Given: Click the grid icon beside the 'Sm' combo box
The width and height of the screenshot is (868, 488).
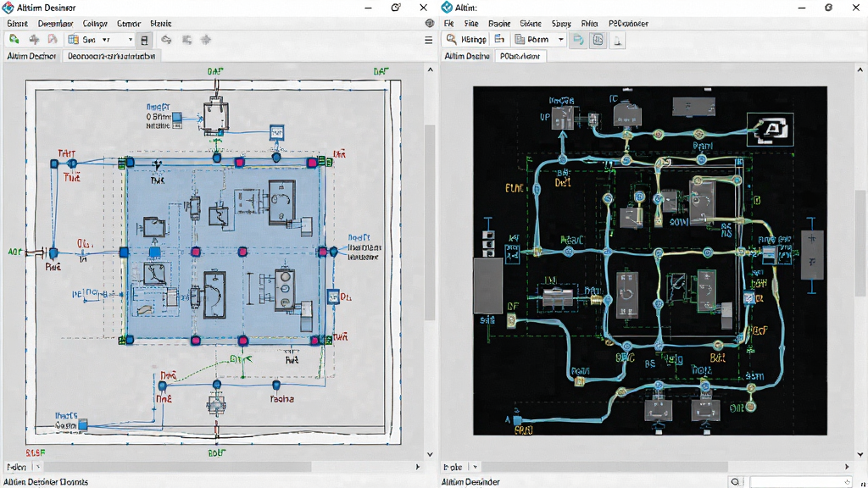Looking at the screenshot, I should (x=73, y=39).
